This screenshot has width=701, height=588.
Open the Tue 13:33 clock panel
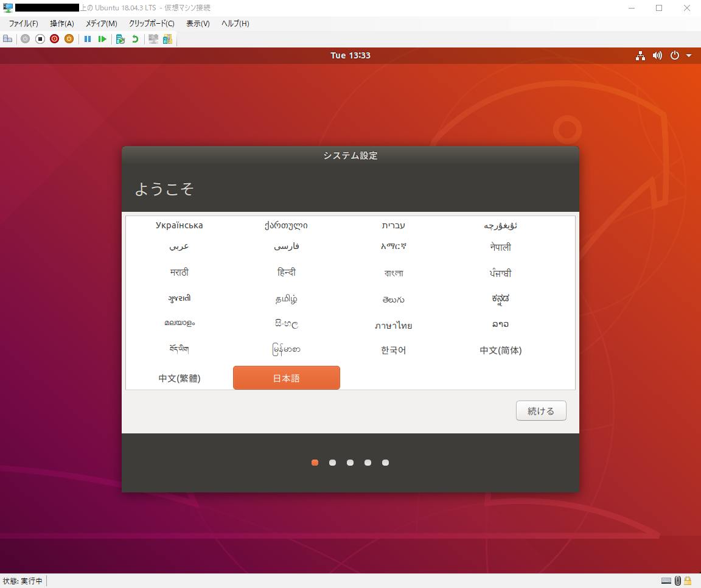pyautogui.click(x=350, y=55)
